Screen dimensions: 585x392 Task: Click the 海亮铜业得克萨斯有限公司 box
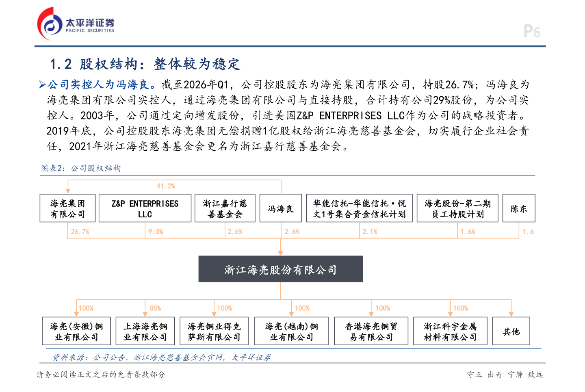[x=214, y=331]
